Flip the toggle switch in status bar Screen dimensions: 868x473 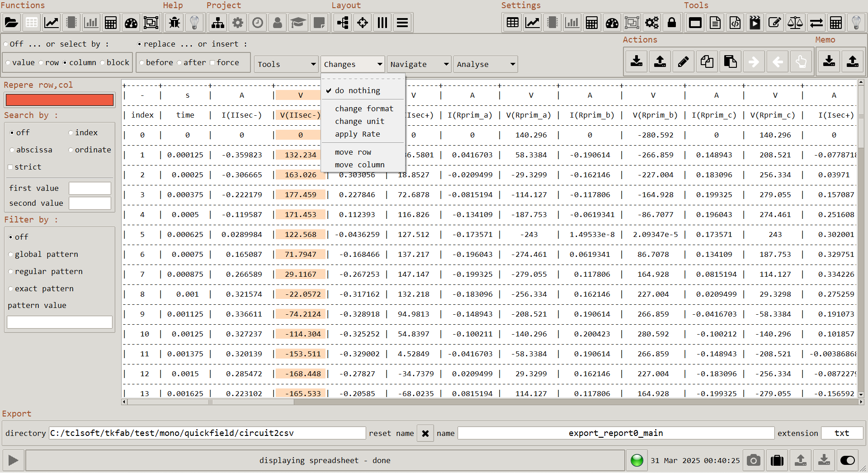click(x=847, y=460)
